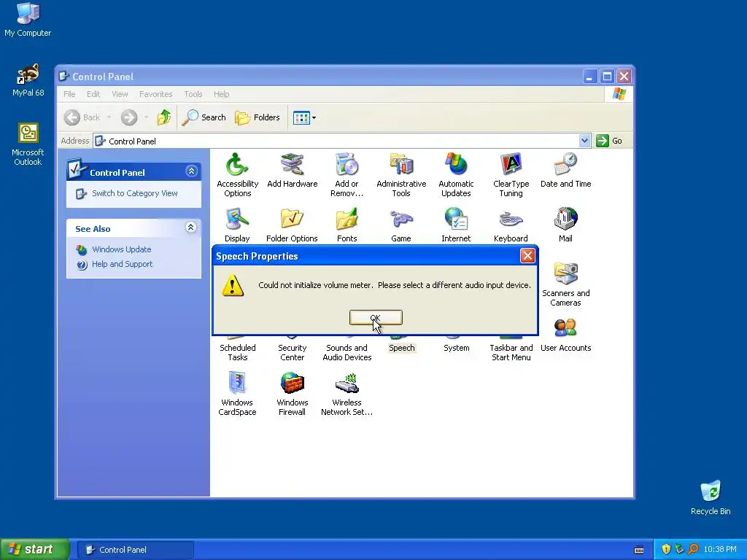
Task: Click the security shield tray icon
Action: click(666, 550)
